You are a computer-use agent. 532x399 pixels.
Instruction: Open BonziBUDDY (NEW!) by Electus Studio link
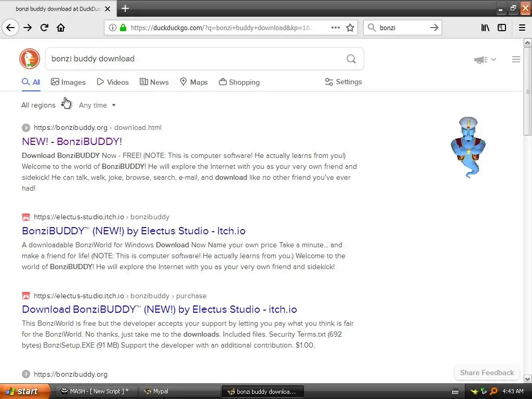134,231
